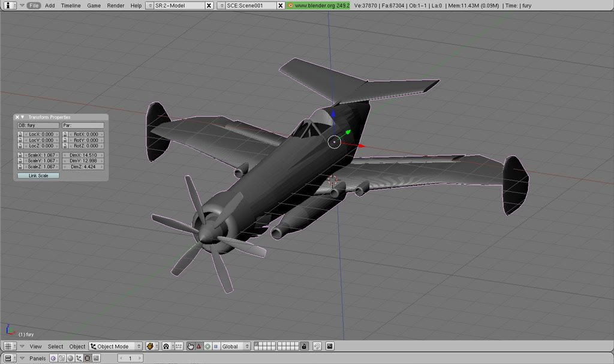
Task: Open the Global orientation dropdown
Action: tap(235, 347)
